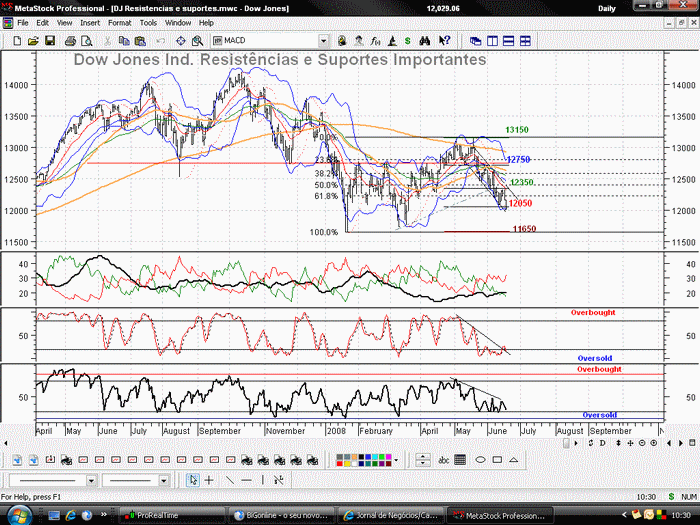This screenshot has width=700, height=525.
Task: Step chart right with the black right arrow
Action: (681, 443)
